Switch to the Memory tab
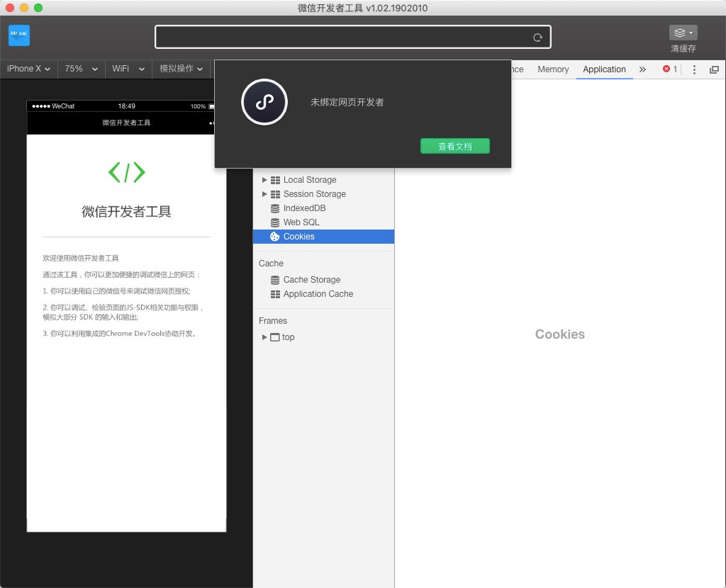Image resolution: width=726 pixels, height=588 pixels. point(553,69)
